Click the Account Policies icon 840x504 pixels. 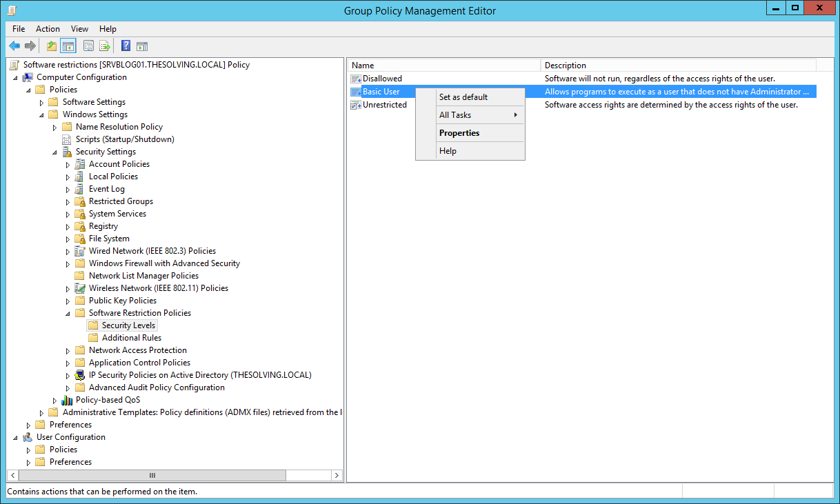(x=80, y=164)
